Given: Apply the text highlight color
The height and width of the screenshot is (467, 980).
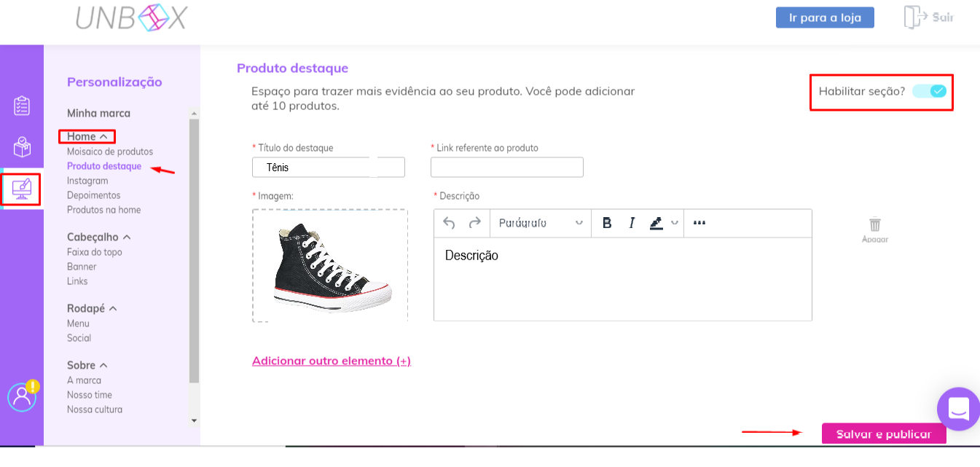Looking at the screenshot, I should [x=656, y=223].
